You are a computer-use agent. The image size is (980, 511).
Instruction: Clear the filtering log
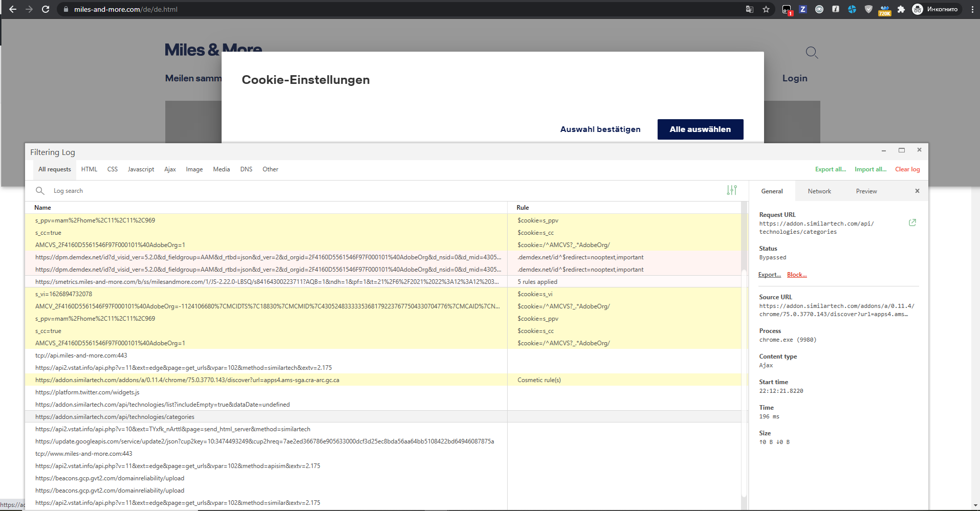(907, 169)
